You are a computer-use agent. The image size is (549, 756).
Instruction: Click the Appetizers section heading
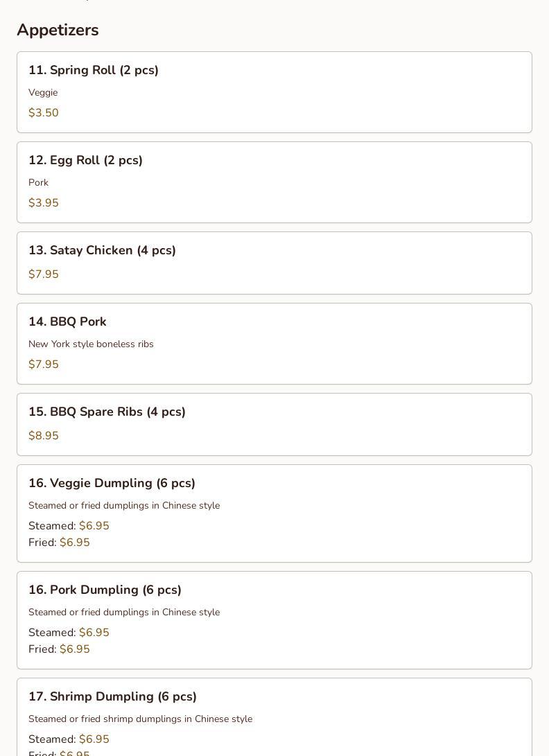click(x=58, y=30)
